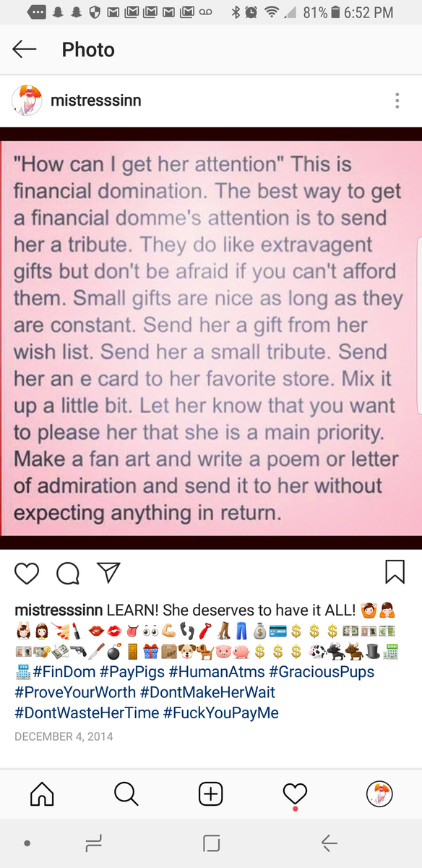Open the three-dot post options menu
The image size is (422, 868).
pyautogui.click(x=397, y=101)
